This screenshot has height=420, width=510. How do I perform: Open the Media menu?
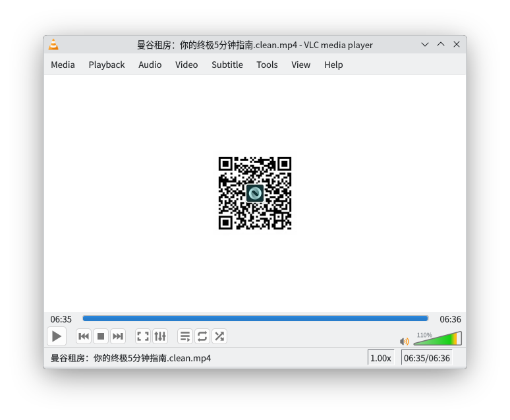pos(63,65)
